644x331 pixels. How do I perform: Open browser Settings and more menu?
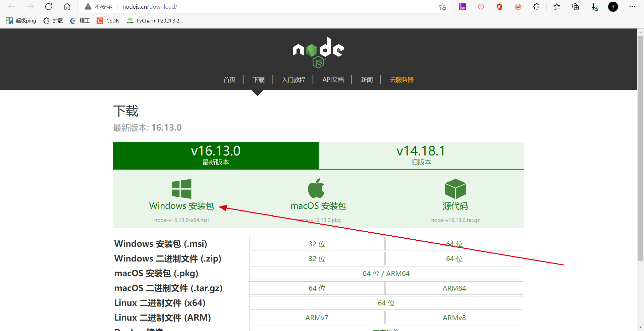(632, 7)
